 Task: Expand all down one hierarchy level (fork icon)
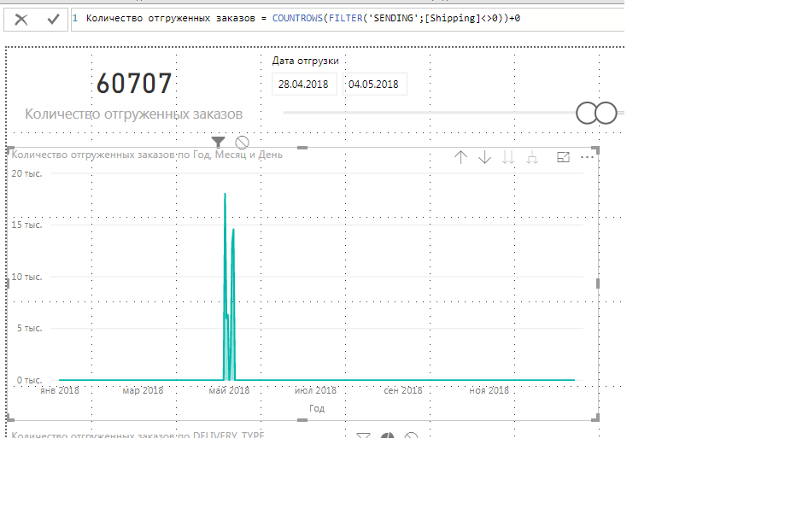click(x=532, y=157)
